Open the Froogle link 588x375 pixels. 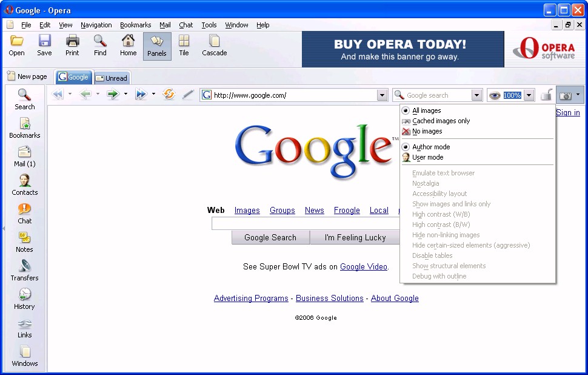(347, 210)
